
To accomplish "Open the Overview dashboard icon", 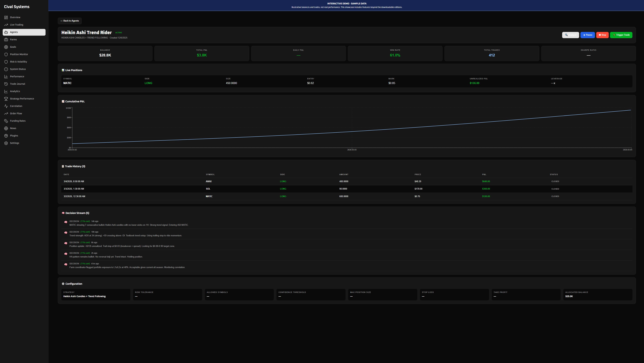I will (6, 17).
